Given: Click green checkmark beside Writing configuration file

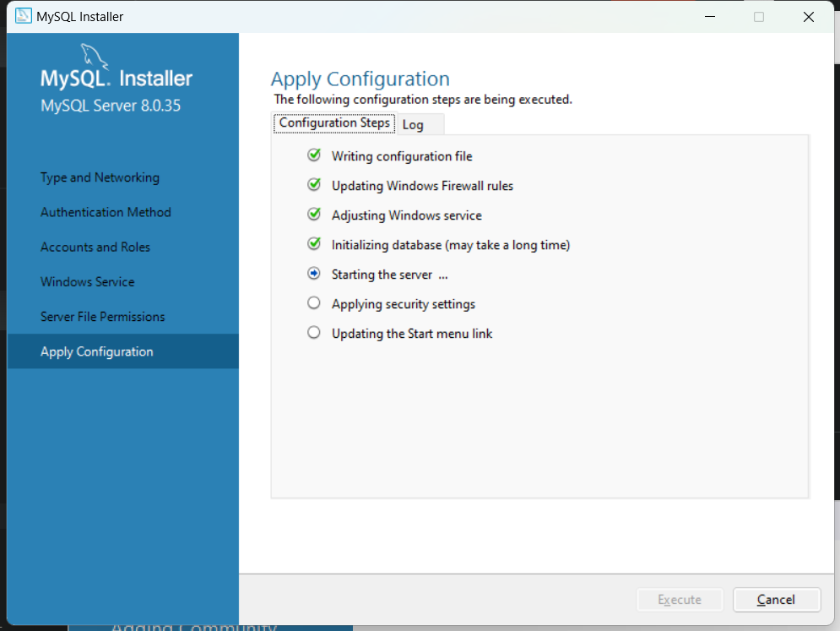Looking at the screenshot, I should click(314, 155).
